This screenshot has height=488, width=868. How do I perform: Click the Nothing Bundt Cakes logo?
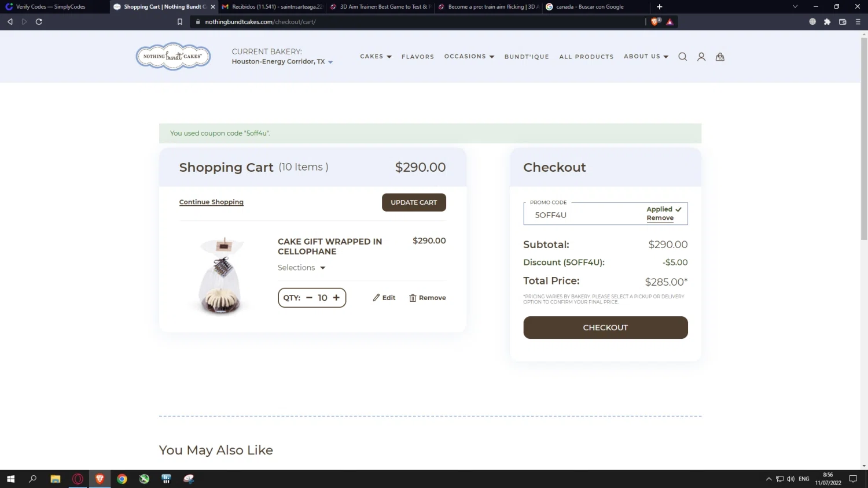pyautogui.click(x=173, y=56)
